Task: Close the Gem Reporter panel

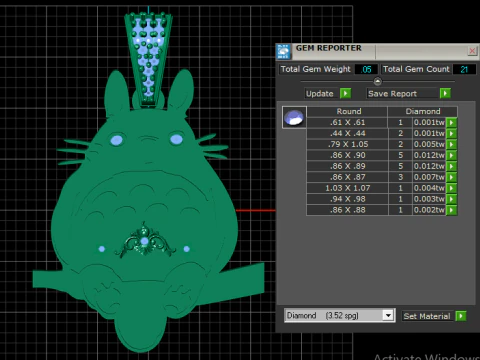Action: point(472,51)
